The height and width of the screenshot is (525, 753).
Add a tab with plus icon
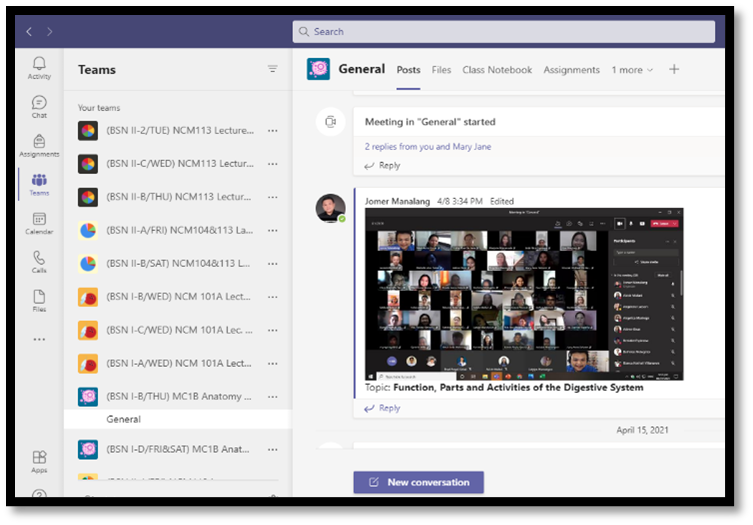pos(674,69)
